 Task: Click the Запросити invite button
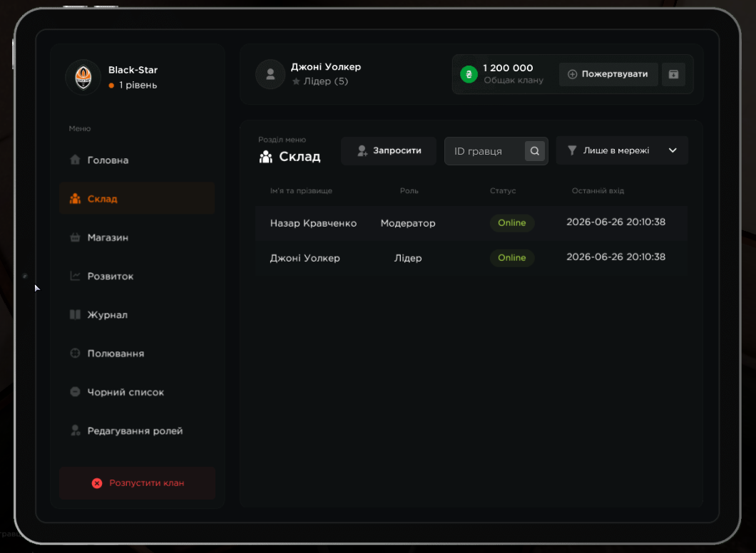[x=389, y=151]
